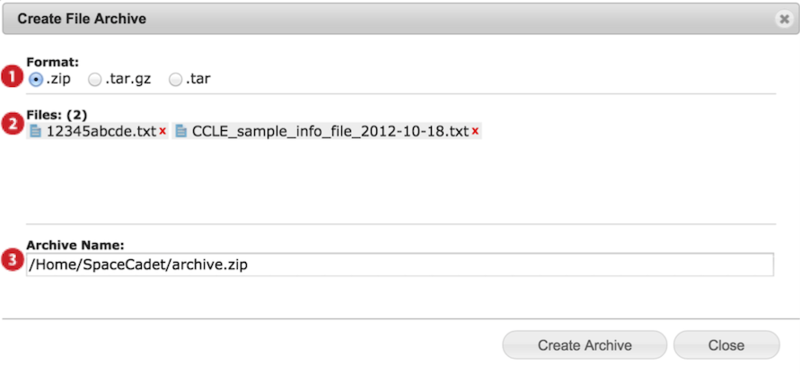The image size is (800, 374).
Task: Click the Close button
Action: coord(727,345)
